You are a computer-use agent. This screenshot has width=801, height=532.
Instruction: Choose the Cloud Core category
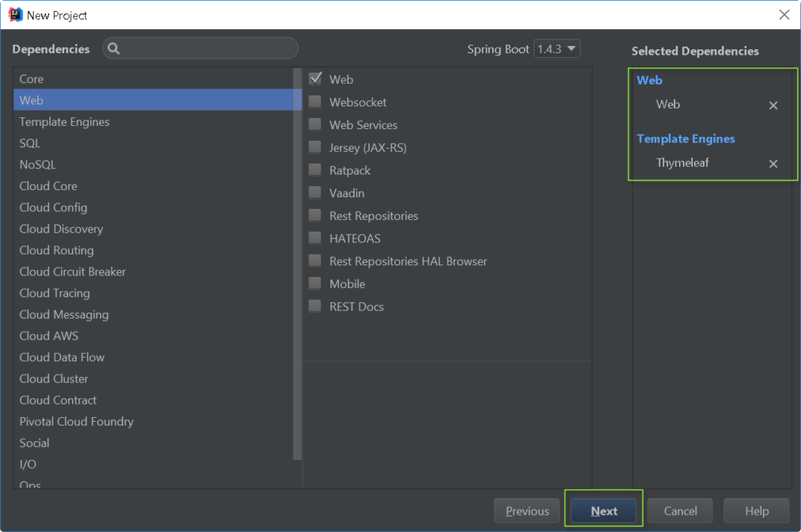(154, 186)
